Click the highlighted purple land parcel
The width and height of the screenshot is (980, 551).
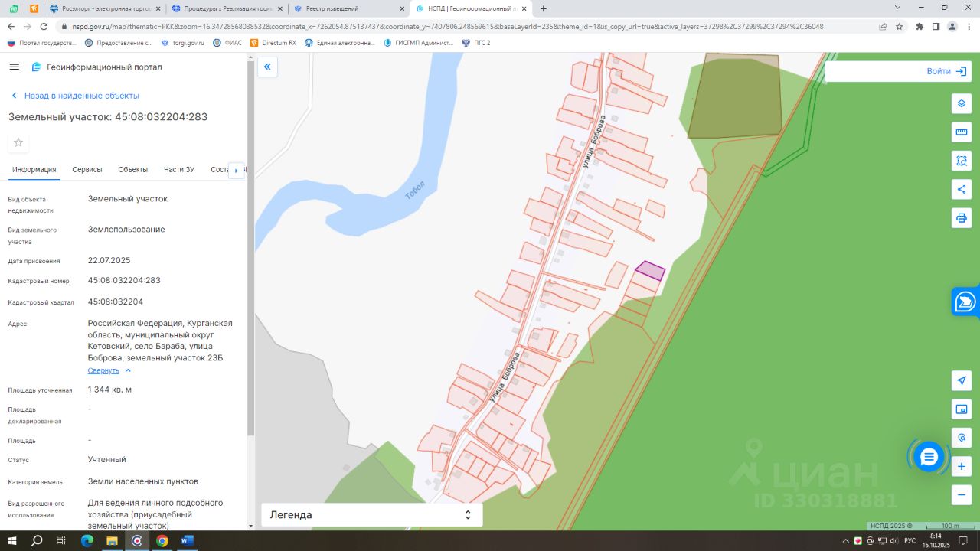coord(650,270)
